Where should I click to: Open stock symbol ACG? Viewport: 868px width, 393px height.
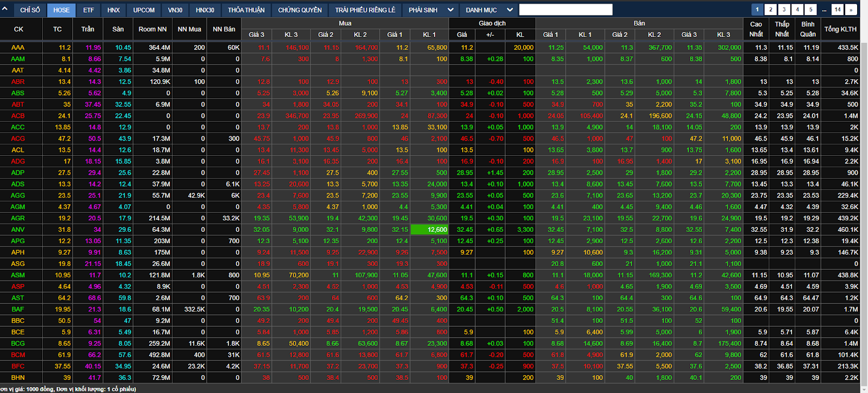[18, 139]
